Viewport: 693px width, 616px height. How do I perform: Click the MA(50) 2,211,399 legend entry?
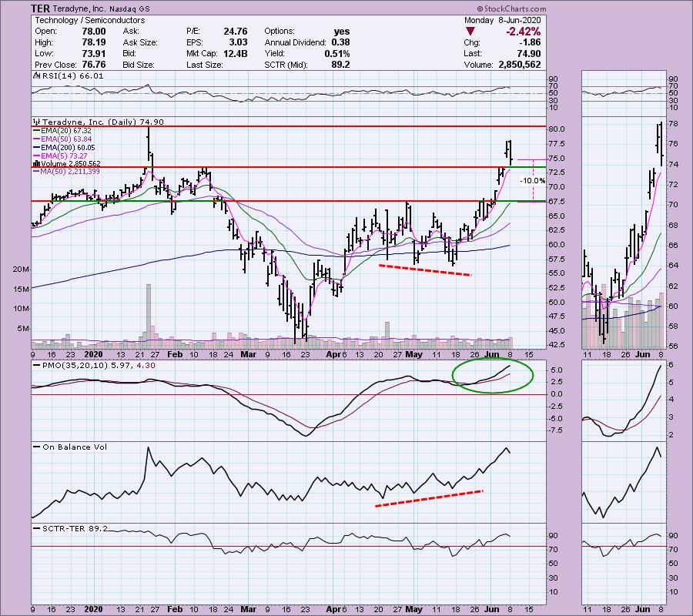[70, 172]
